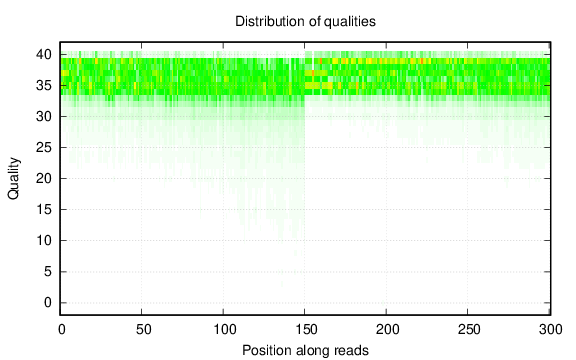Click the 'Position along reads' x-axis label
The width and height of the screenshot is (576, 360).
305,350
